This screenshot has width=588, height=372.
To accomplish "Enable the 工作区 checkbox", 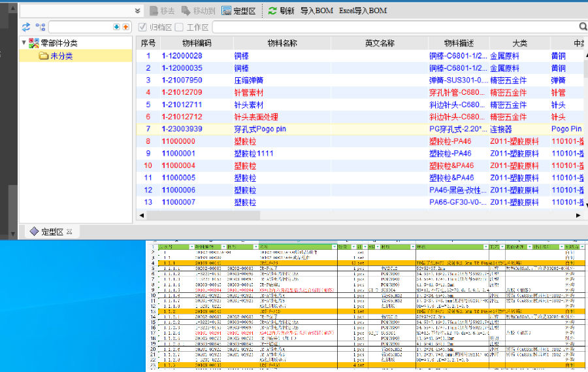I will click(179, 27).
